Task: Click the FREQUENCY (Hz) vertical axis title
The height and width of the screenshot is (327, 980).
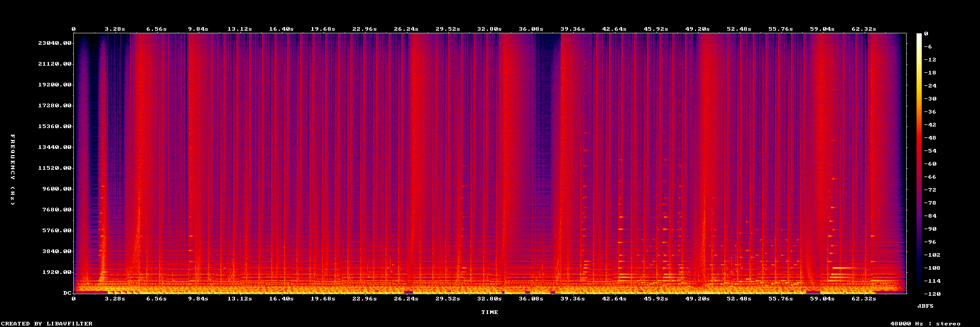Action: tap(13, 170)
